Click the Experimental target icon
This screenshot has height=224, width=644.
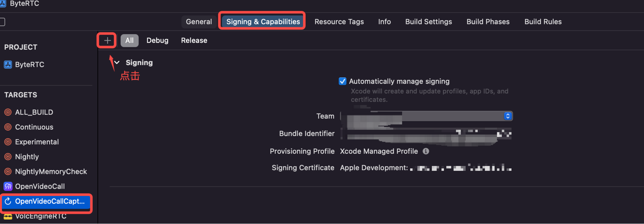click(8, 142)
